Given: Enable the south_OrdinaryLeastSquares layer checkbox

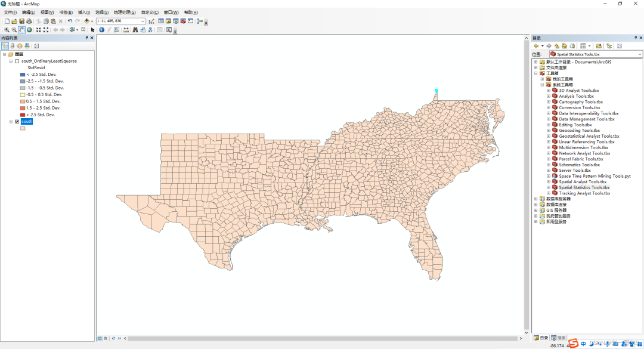Looking at the screenshot, I should [x=17, y=61].
